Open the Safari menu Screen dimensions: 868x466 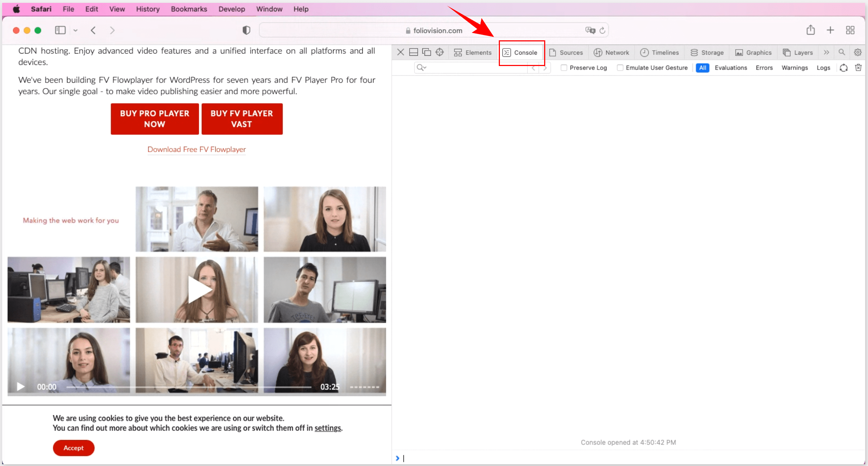click(x=41, y=9)
